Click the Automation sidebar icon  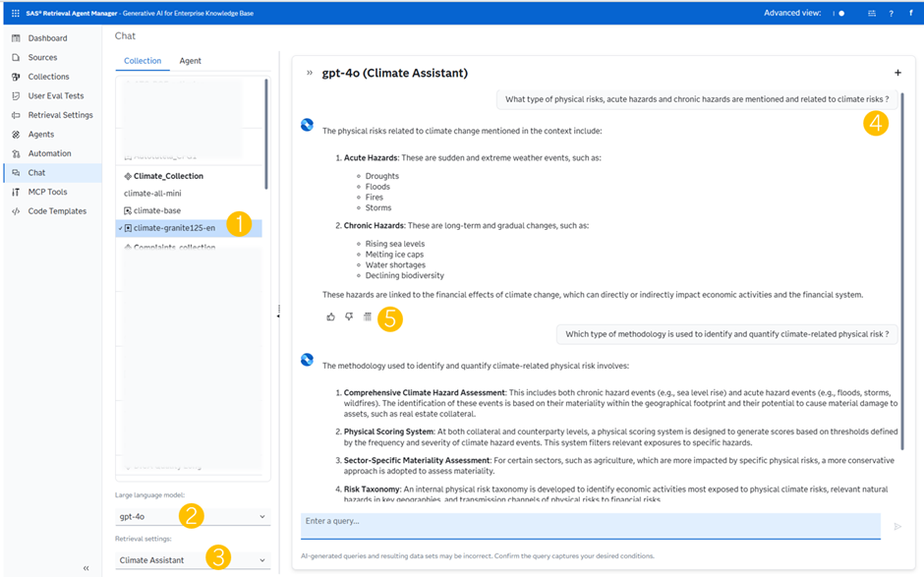16,153
